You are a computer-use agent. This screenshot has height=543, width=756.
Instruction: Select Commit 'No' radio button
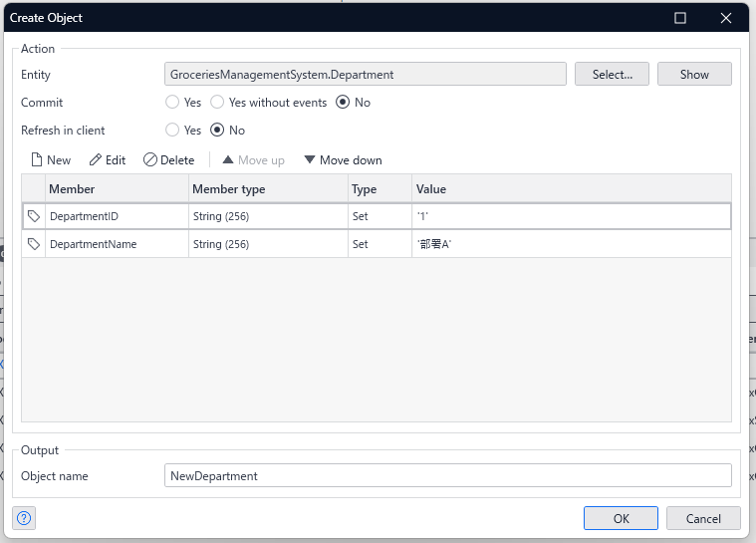pos(343,103)
